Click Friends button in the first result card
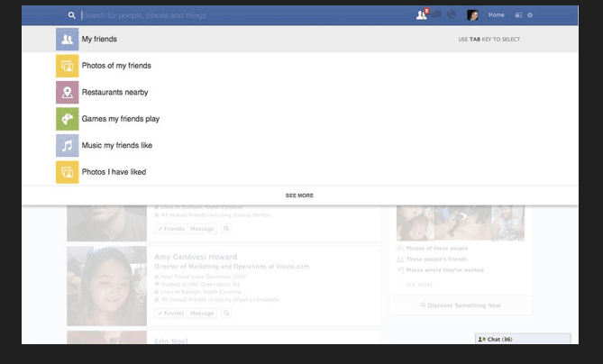603x364 pixels. [x=171, y=229]
